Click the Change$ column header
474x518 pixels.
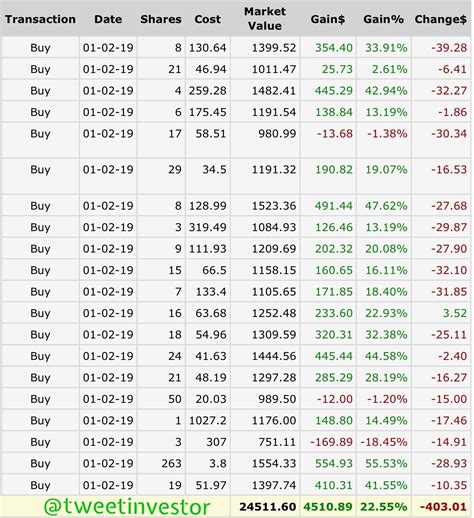tap(441, 19)
